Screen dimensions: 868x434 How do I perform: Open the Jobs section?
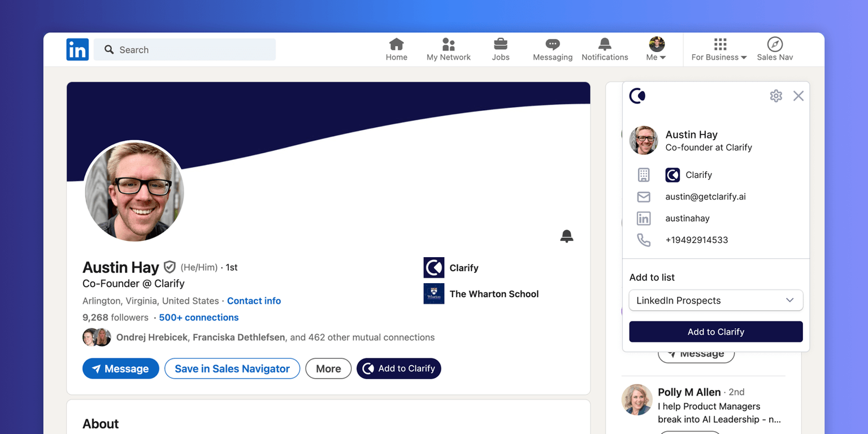[x=501, y=50]
